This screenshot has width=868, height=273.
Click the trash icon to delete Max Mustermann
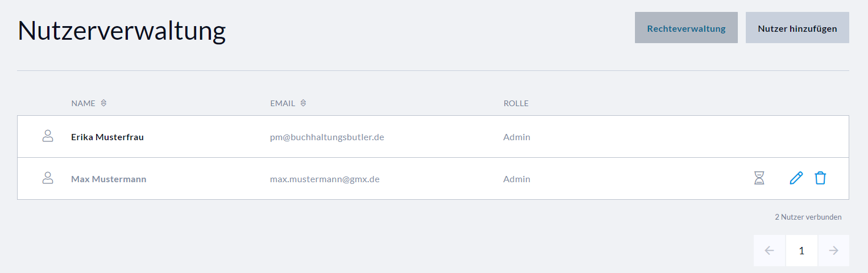(x=820, y=178)
